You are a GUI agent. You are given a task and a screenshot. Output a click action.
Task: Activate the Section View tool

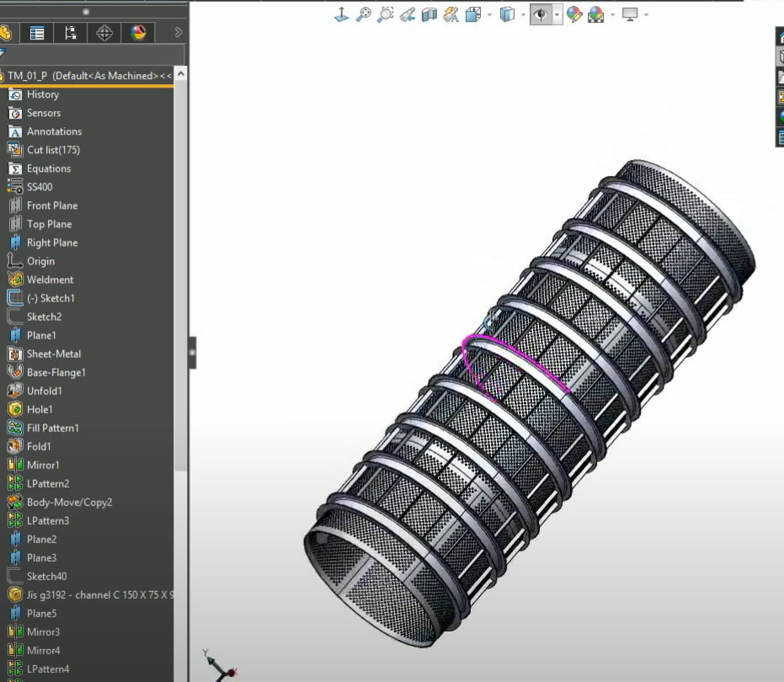point(429,14)
